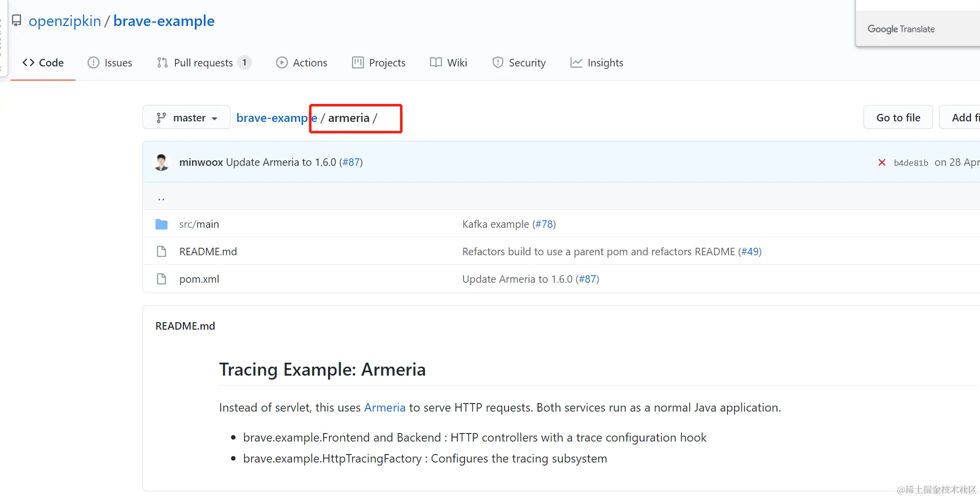Click the branch icon in master button
This screenshot has height=498, width=980.
point(161,117)
